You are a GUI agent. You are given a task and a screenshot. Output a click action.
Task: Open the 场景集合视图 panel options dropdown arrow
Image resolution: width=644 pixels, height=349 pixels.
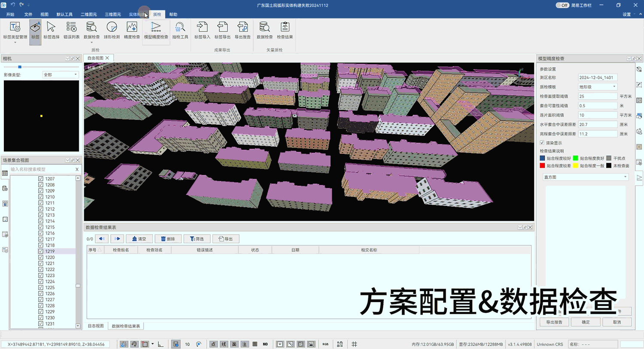(x=68, y=160)
